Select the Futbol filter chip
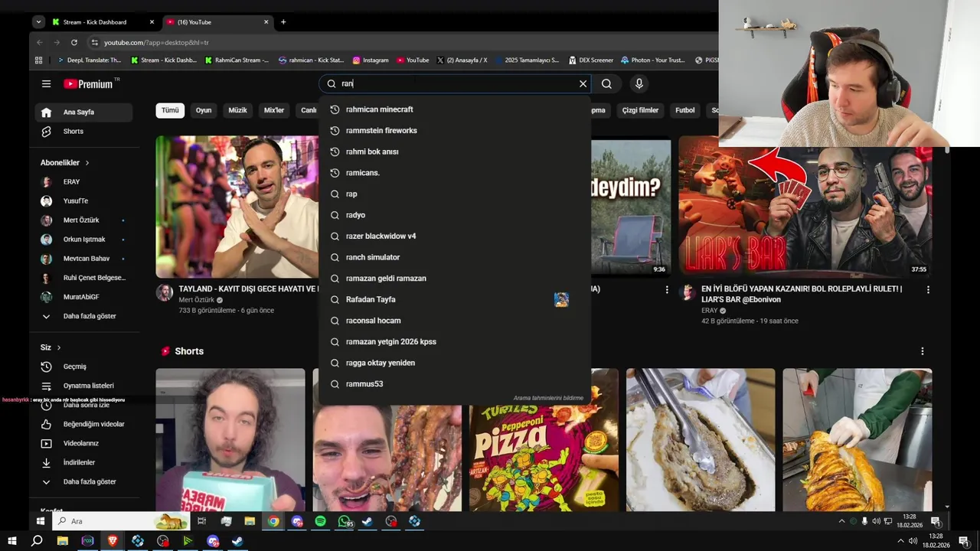The width and height of the screenshot is (980, 551). (685, 110)
